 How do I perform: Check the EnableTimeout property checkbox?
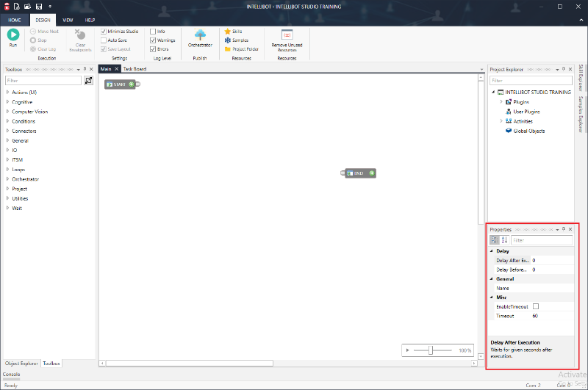(536, 306)
